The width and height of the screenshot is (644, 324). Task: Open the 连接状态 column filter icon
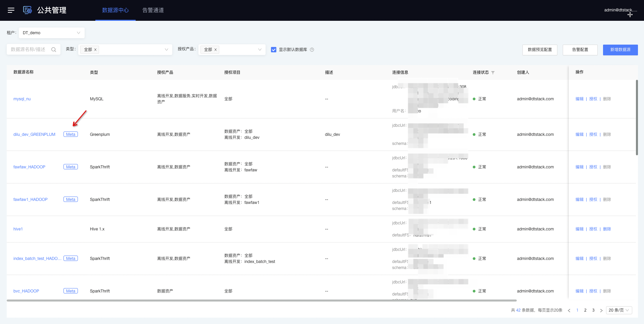[493, 72]
